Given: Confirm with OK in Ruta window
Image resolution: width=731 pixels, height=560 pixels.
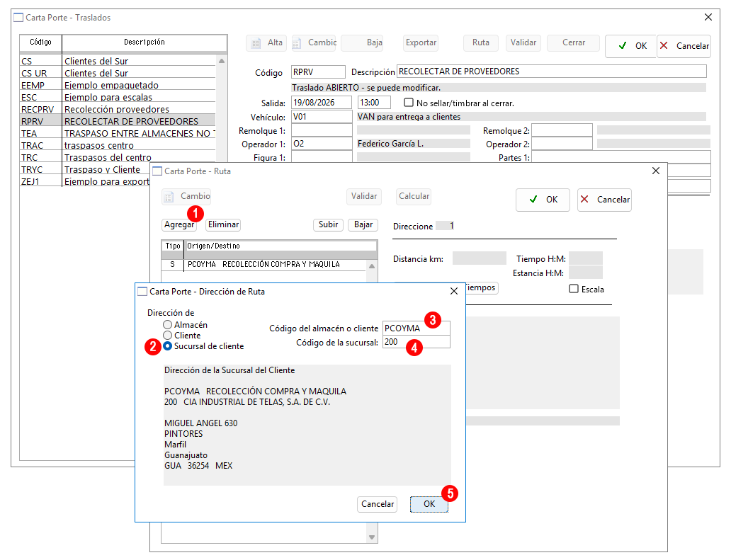Looking at the screenshot, I should [x=543, y=200].
